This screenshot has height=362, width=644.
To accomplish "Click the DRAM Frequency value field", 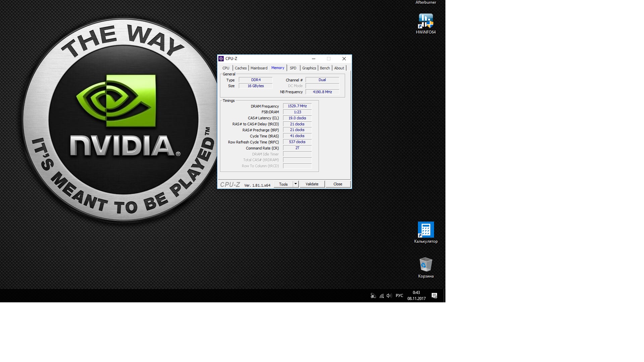I will coord(297,106).
